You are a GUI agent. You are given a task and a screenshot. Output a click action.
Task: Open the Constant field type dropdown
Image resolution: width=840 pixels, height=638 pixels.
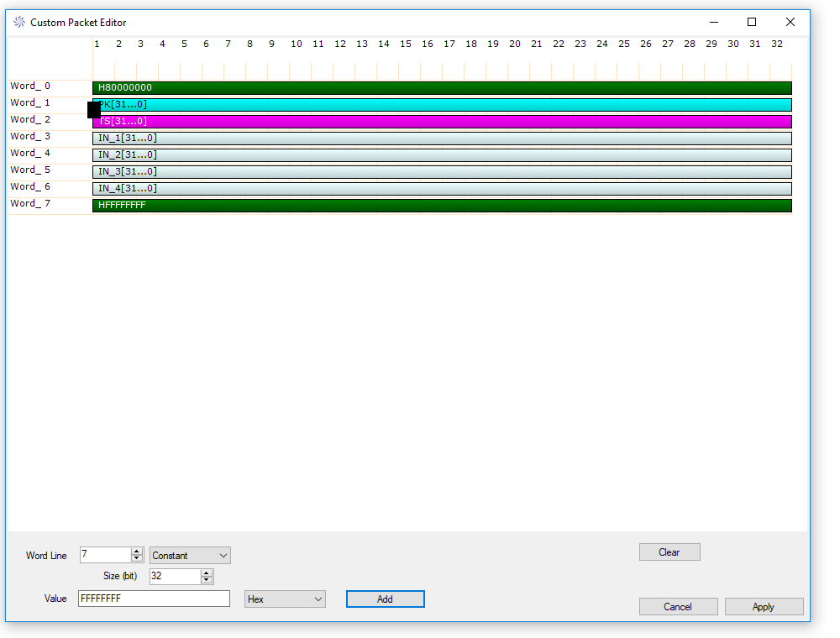point(190,556)
